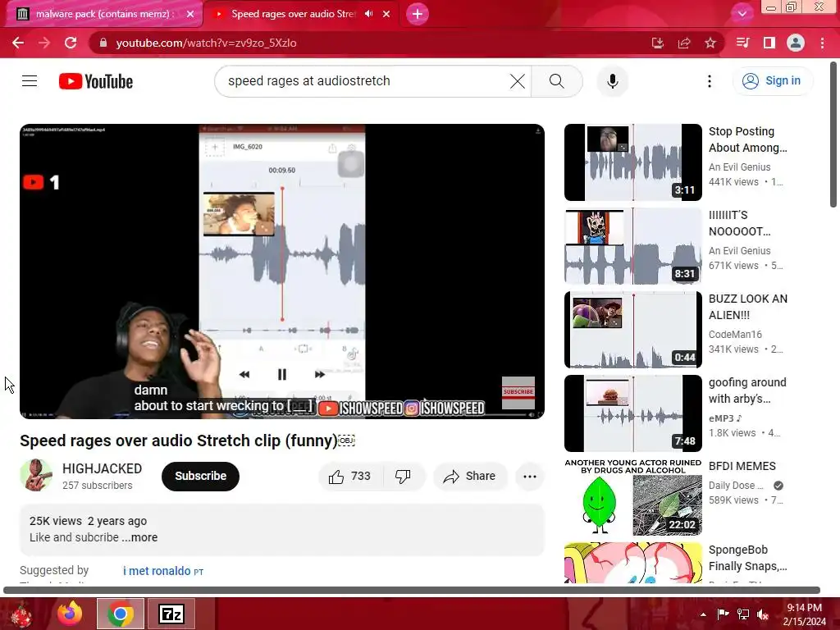Open BUZZ LOOK AN ALIEN thumbnail
The width and height of the screenshot is (840, 630).
coord(632,330)
